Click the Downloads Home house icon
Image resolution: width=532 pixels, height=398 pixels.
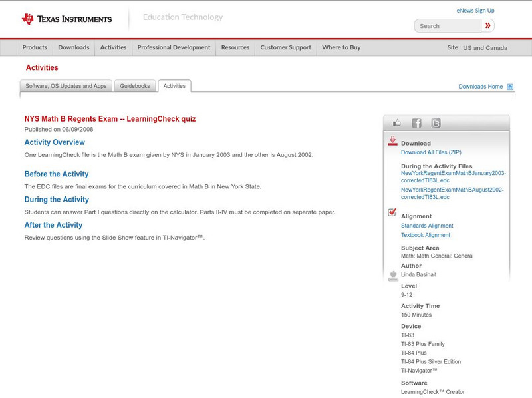tap(510, 87)
